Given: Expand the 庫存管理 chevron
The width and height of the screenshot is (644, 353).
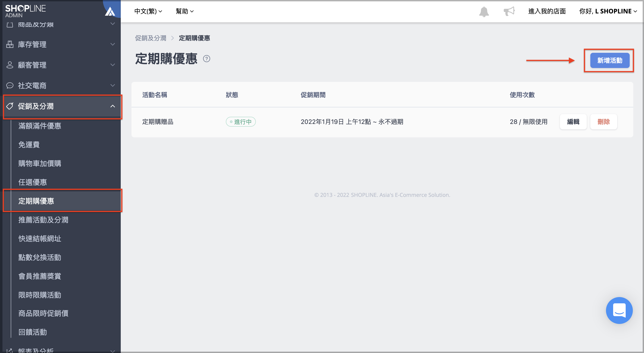Looking at the screenshot, I should tap(113, 44).
